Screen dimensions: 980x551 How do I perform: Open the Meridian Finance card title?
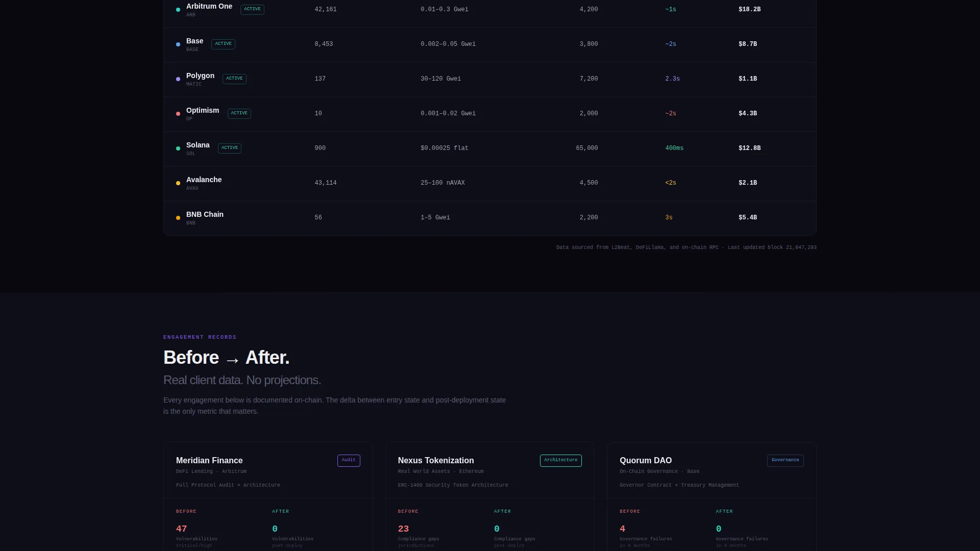tap(209, 460)
